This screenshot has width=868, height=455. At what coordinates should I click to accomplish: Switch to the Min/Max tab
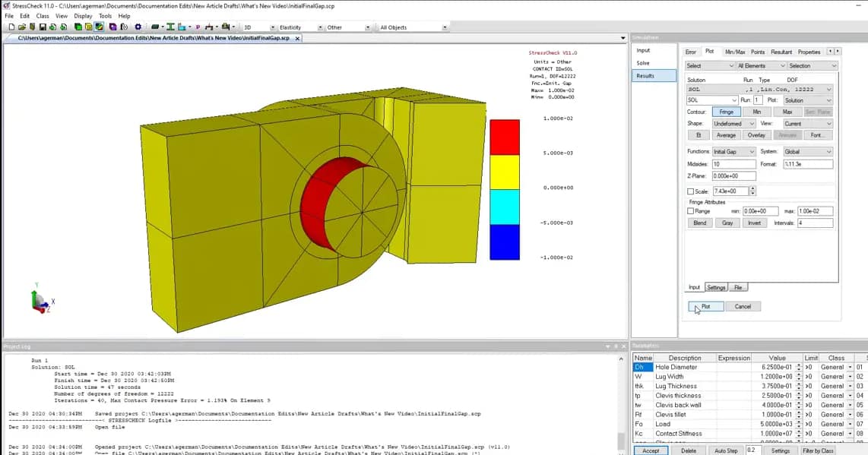tap(733, 51)
